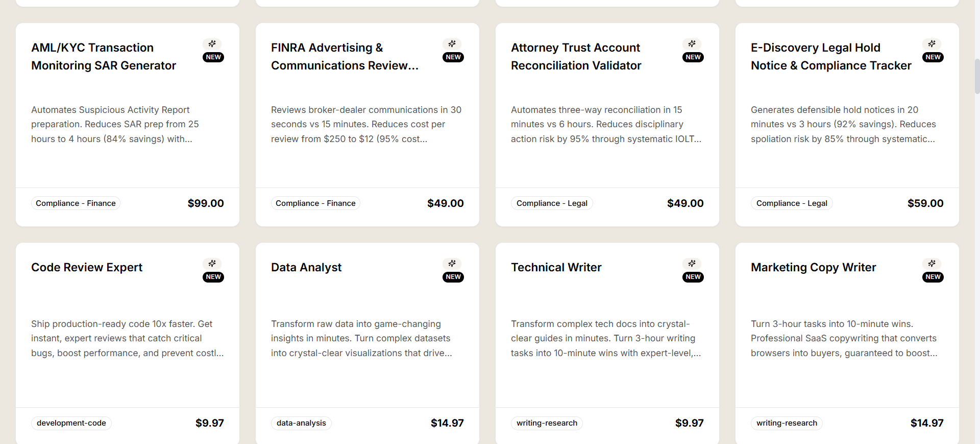Click the data-analysis category tag

[301, 423]
